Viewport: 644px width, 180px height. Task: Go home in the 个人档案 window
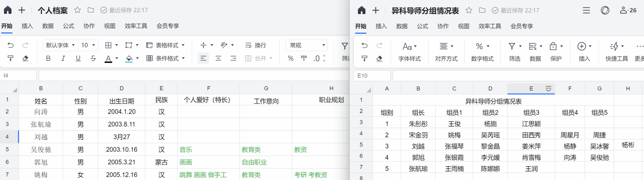(8, 10)
